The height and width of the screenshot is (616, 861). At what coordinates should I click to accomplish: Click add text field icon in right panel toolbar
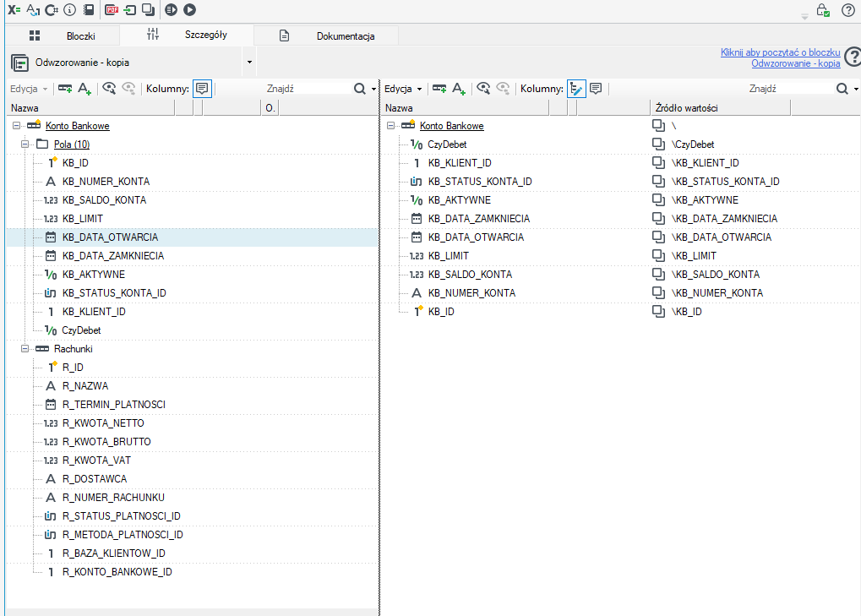tap(459, 89)
